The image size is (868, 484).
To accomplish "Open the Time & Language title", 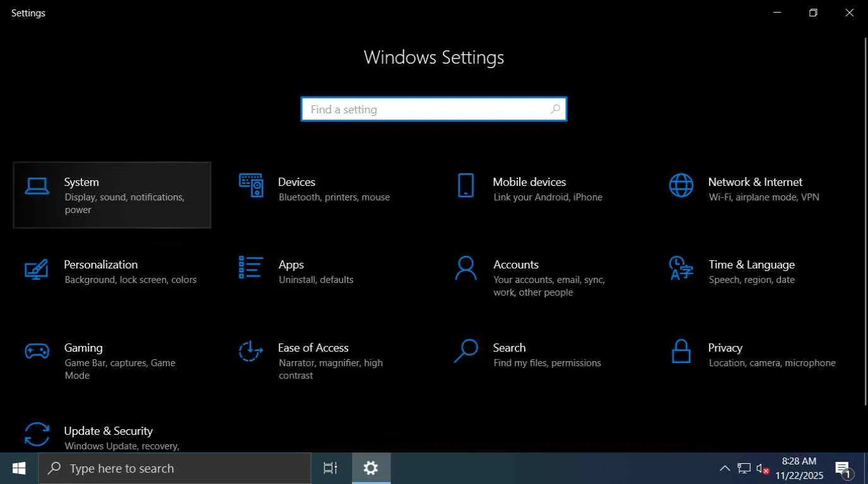I will tap(751, 265).
